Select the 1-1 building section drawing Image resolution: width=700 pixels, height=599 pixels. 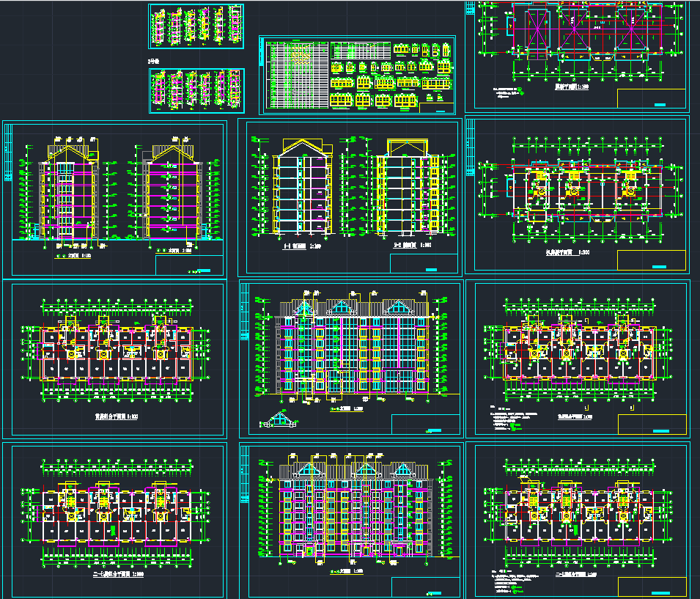pyautogui.click(x=301, y=187)
